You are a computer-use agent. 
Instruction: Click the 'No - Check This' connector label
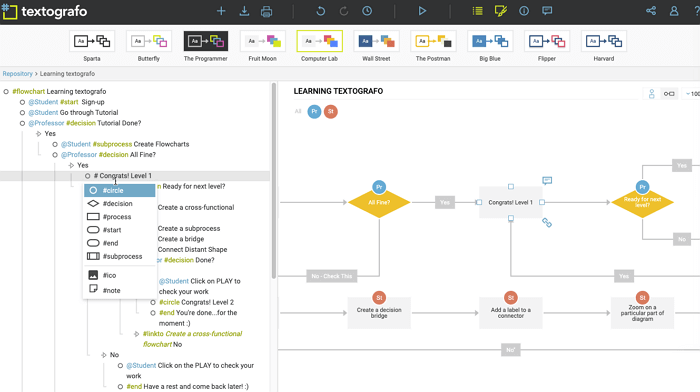click(x=332, y=276)
